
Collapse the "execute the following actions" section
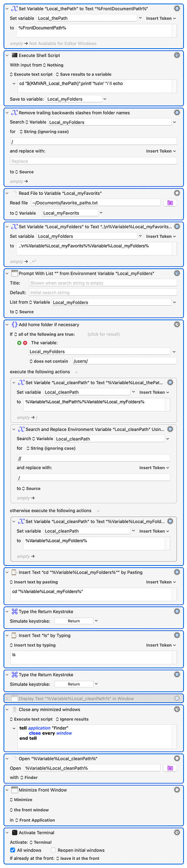tap(76, 372)
